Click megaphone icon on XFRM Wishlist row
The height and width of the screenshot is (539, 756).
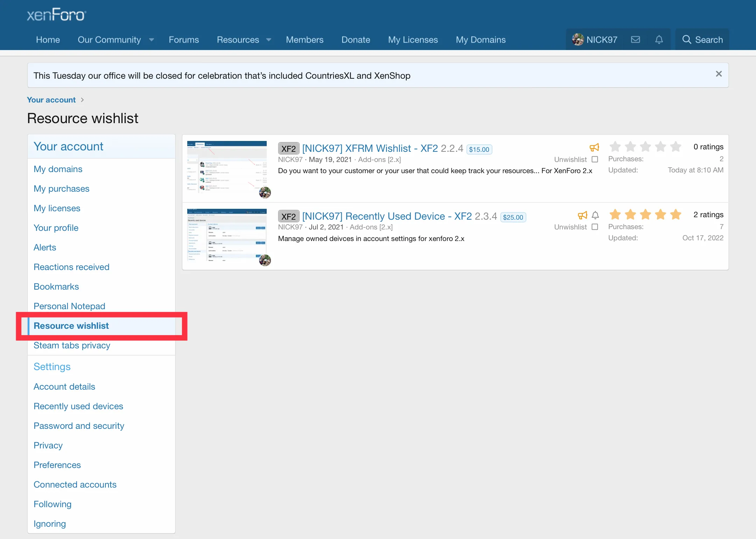[x=594, y=147]
